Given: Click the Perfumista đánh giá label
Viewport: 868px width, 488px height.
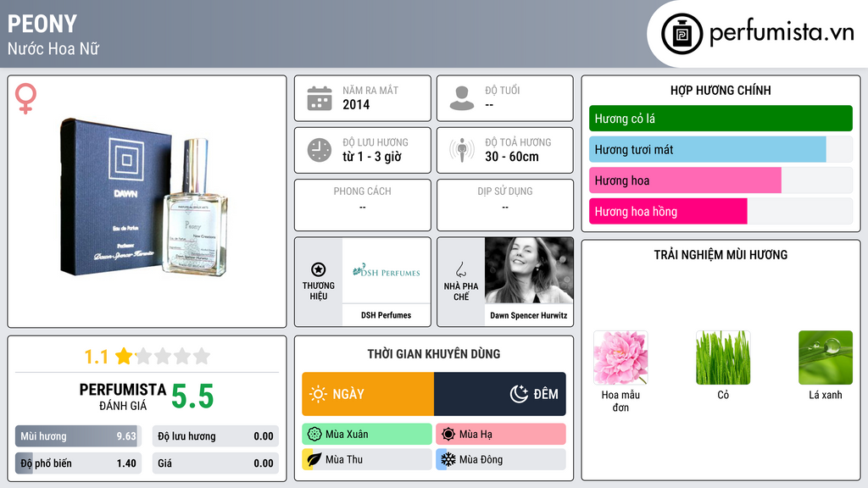Looking at the screenshot, I should 122,396.
